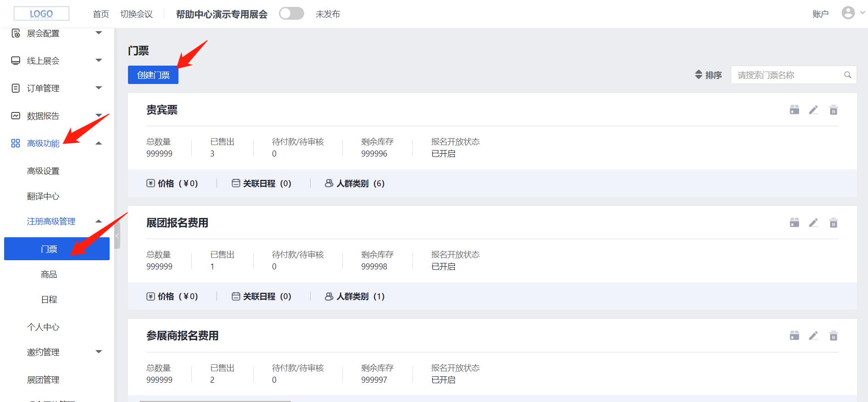Edit the 展团报名费用 ticket using the pencil icon

click(813, 223)
